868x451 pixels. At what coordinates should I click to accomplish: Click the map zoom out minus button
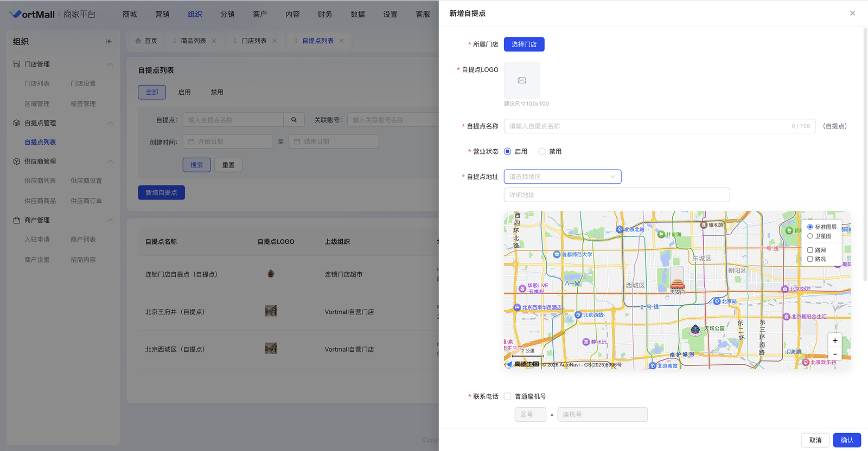coord(834,354)
